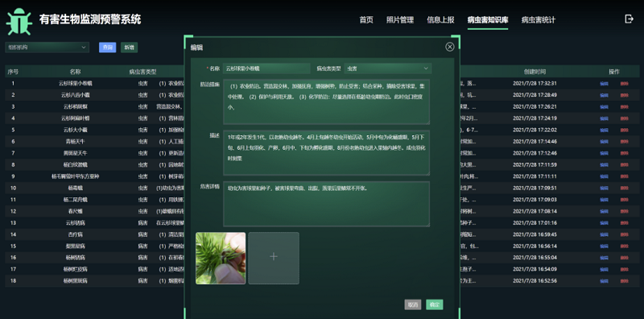
Task: Select the 云杉锈病 name cell
Action: 75,223
